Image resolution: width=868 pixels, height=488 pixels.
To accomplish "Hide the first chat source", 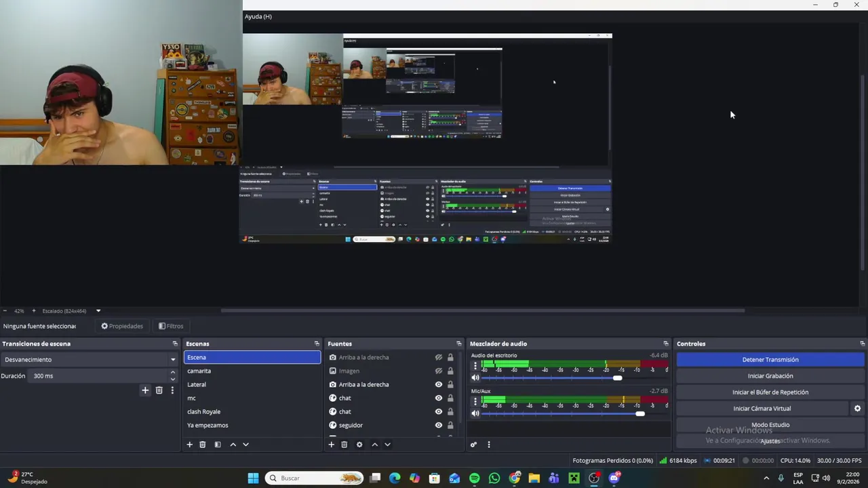I will 439,398.
